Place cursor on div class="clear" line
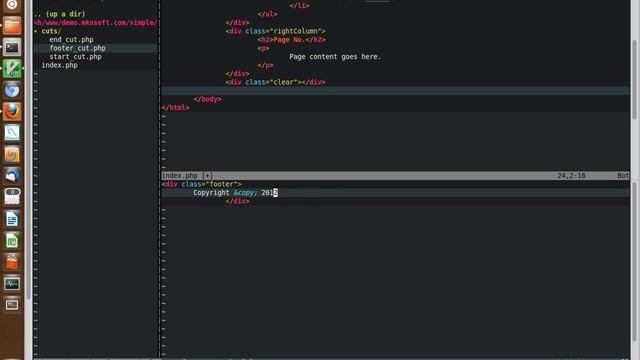The image size is (640, 360). pos(276,82)
